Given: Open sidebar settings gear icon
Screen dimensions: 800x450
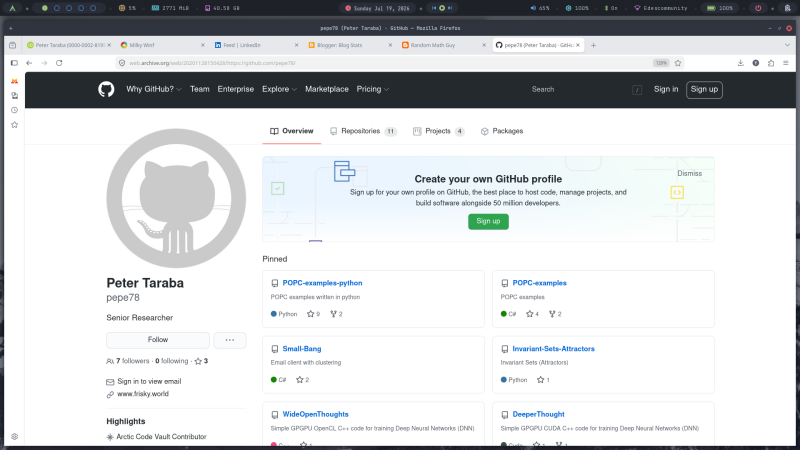Looking at the screenshot, I should point(14,437).
